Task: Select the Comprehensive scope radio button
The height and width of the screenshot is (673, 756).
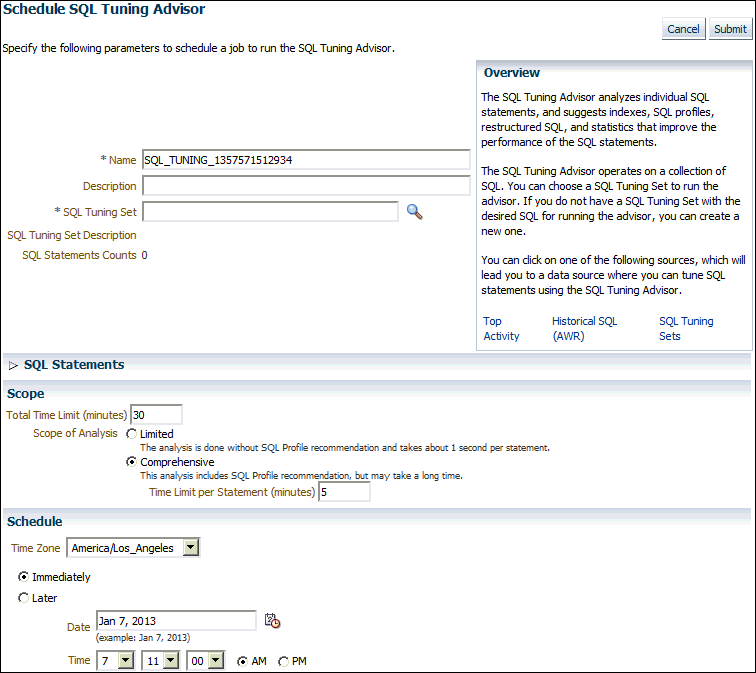Action: pos(132,463)
